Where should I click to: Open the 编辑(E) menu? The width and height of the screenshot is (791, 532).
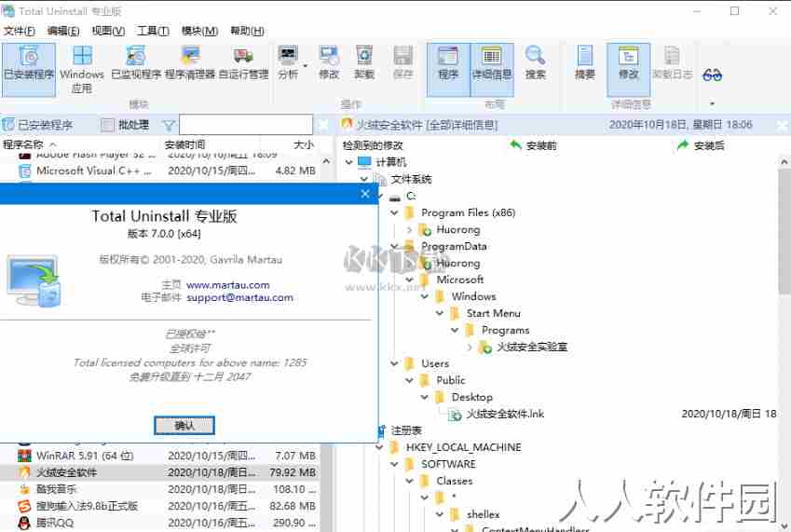63,31
